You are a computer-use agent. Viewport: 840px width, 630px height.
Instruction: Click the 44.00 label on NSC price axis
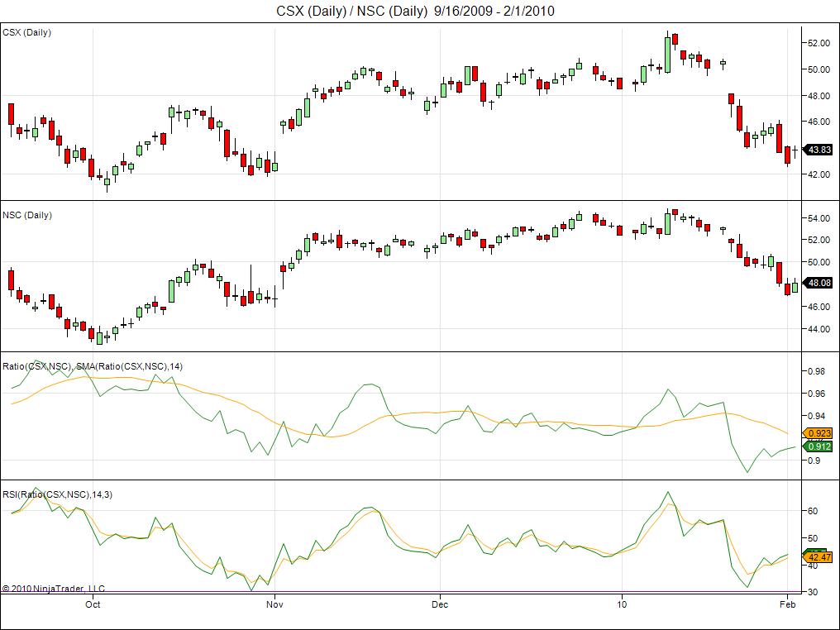[x=819, y=329]
